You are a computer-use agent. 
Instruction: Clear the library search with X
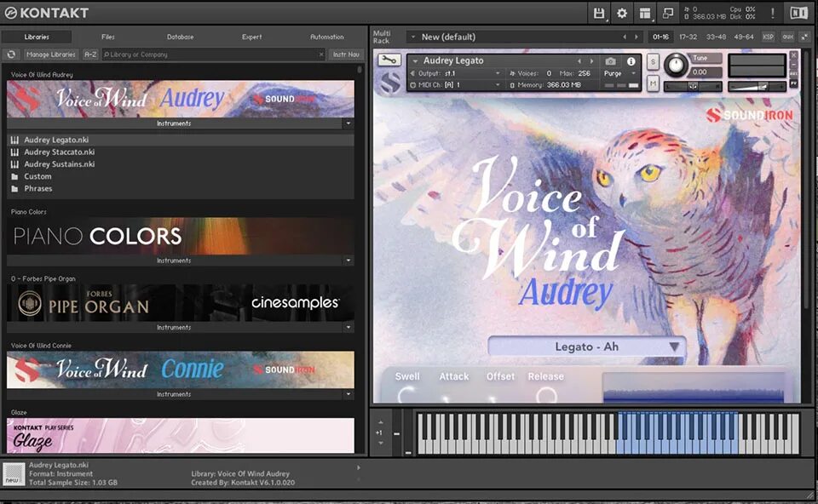pyautogui.click(x=321, y=54)
